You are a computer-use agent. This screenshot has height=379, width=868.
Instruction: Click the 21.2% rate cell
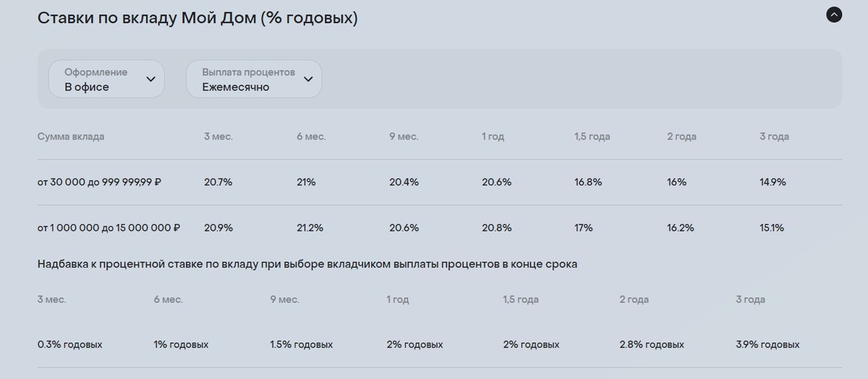click(310, 228)
